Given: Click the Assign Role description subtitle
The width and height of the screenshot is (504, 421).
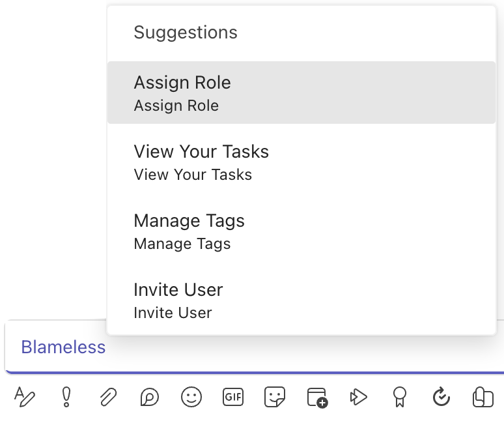Looking at the screenshot, I should tap(176, 106).
